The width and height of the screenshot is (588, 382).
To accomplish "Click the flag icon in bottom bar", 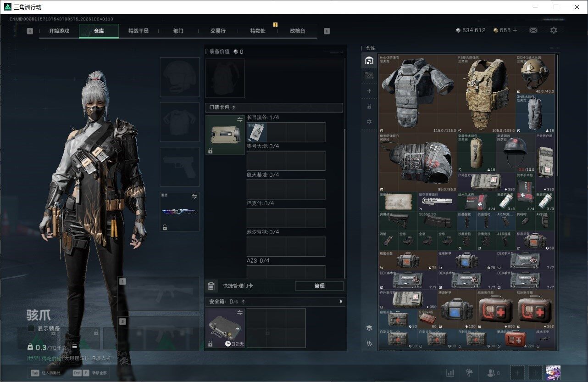I will 469,373.
